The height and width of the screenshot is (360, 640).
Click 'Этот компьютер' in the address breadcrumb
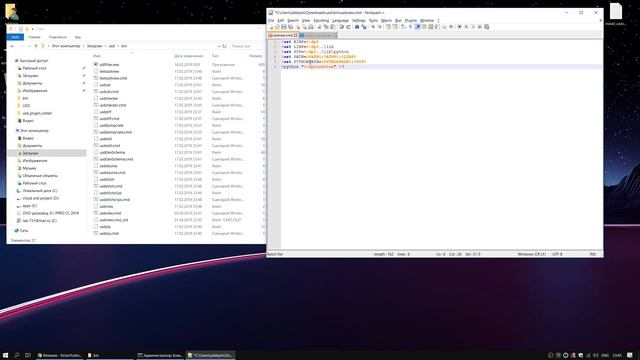pos(66,46)
